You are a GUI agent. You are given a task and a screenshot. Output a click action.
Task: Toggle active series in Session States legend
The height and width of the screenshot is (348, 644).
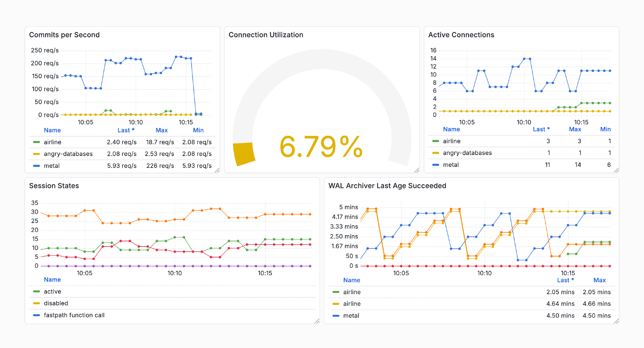[53, 291]
